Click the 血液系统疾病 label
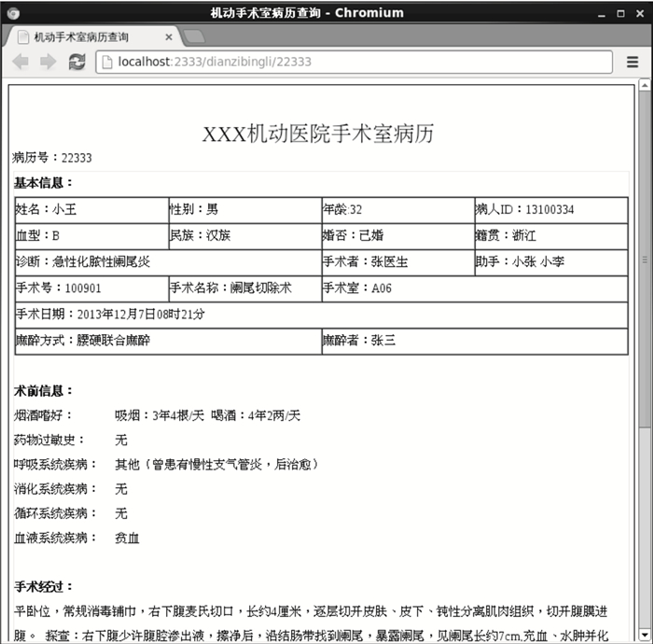The width and height of the screenshot is (653, 644). (55, 538)
